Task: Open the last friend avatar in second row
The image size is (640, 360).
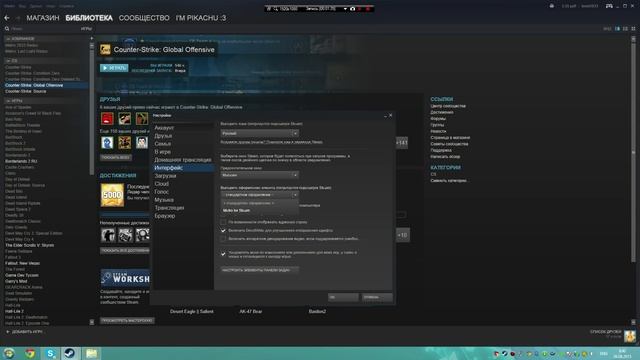Action: (142, 142)
